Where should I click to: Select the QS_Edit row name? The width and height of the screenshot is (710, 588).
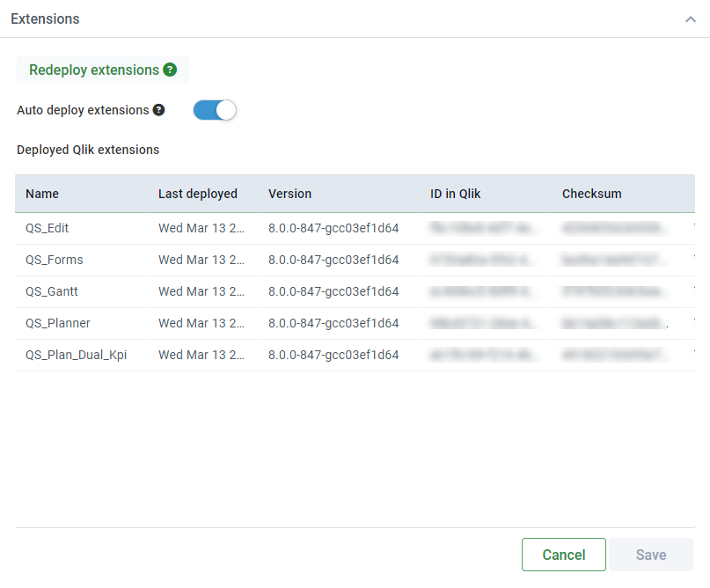coord(48,228)
